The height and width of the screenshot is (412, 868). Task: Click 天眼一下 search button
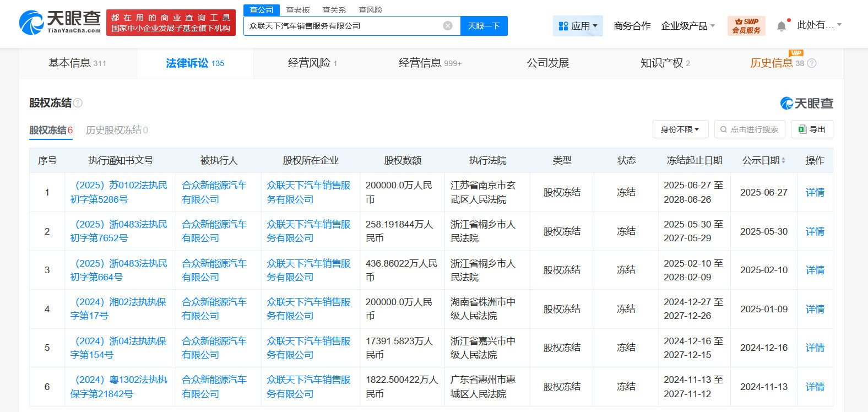(484, 26)
